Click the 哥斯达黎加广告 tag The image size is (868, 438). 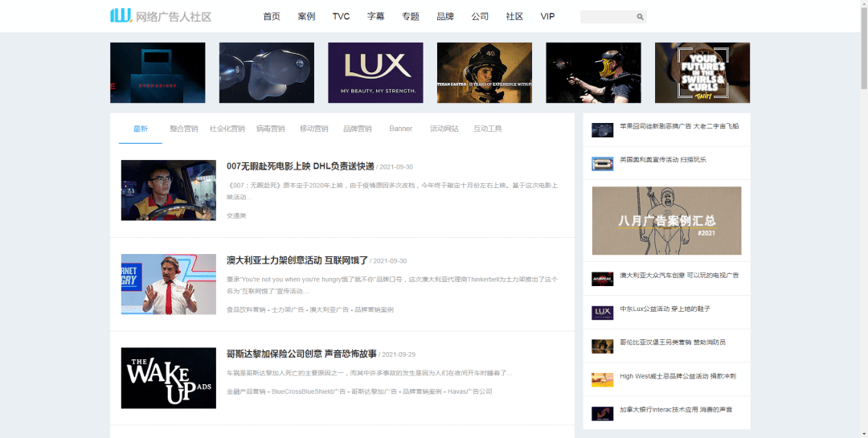point(375,391)
